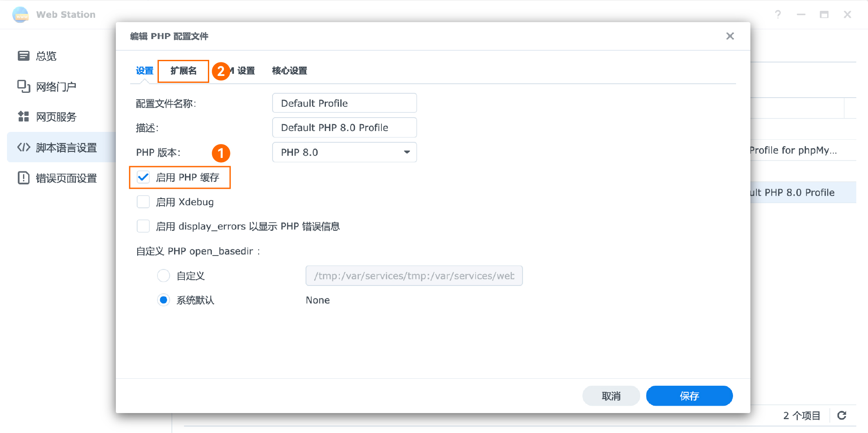Enable the 启用 Xdebug checkbox
Image resolution: width=868 pixels, height=433 pixels.
143,202
